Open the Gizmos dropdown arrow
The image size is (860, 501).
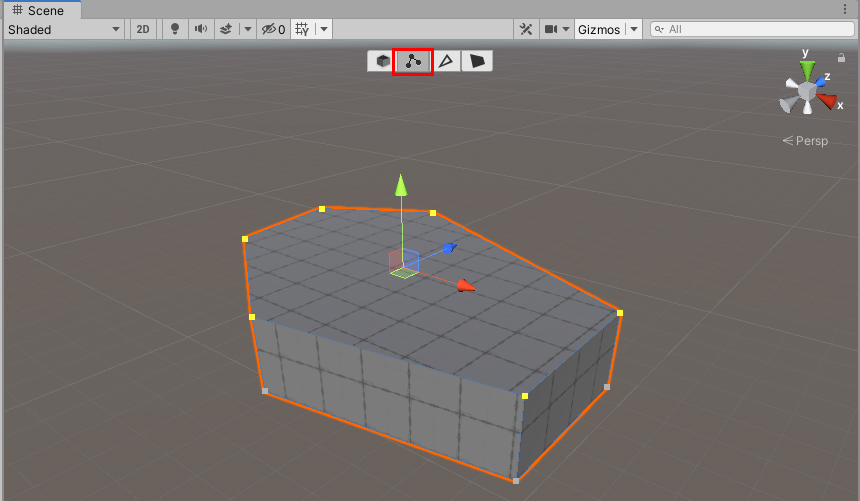[634, 30]
